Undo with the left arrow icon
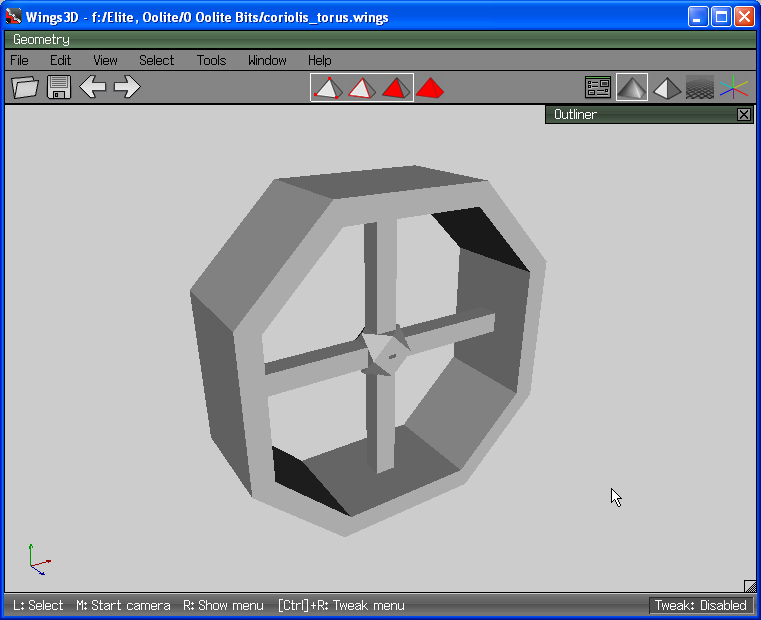 coord(93,87)
